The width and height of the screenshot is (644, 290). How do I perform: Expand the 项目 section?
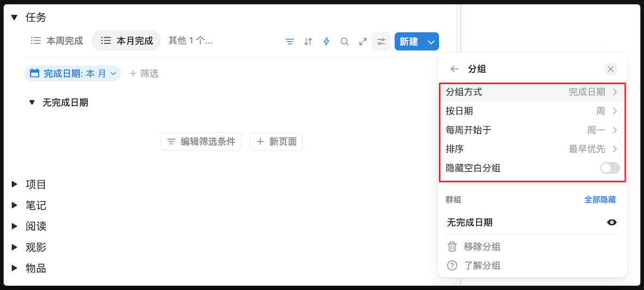pyautogui.click(x=15, y=185)
